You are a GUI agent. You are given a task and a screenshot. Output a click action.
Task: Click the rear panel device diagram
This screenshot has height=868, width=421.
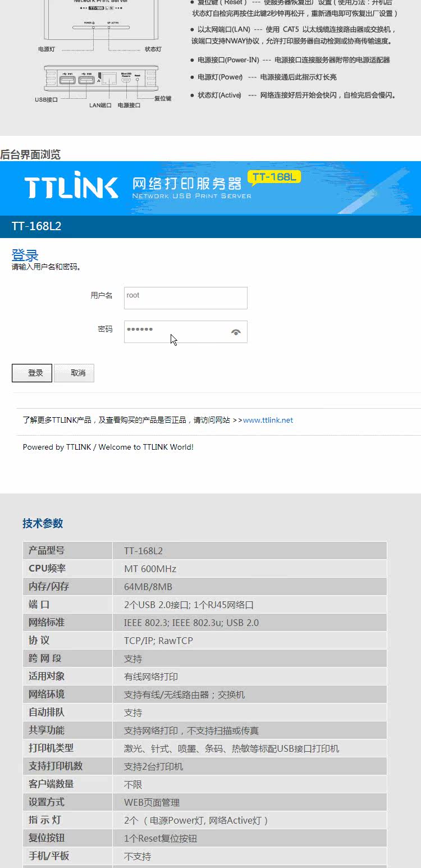[x=101, y=79]
